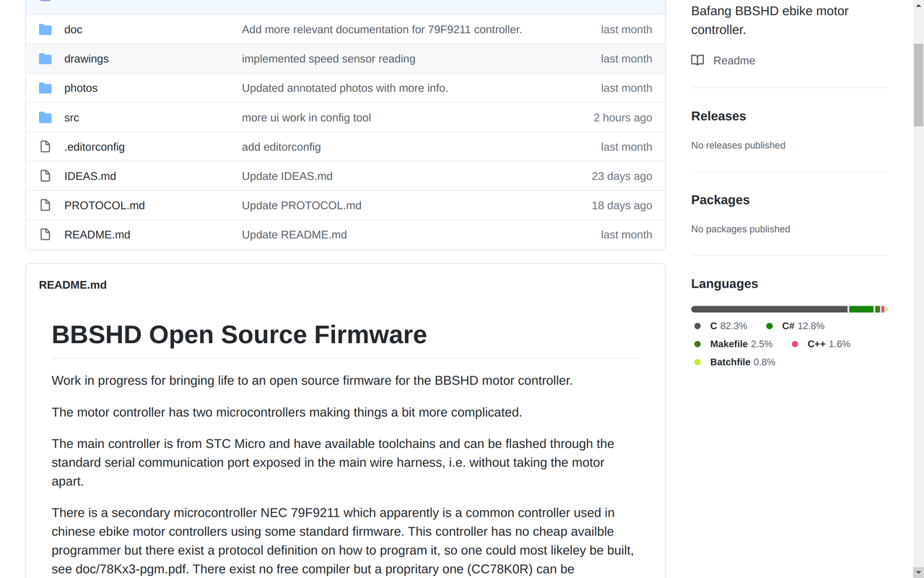Click the file icon beside IDEAS.md

[x=45, y=176]
